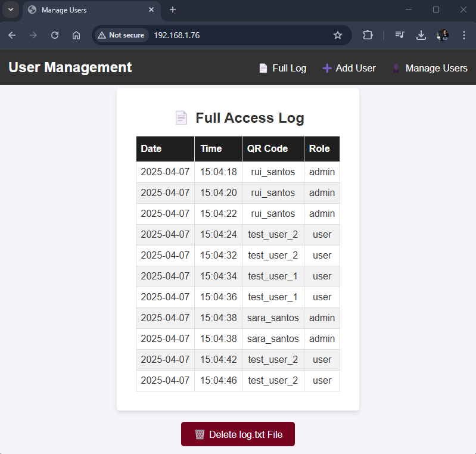Open the Manage Users nav link

click(x=430, y=68)
